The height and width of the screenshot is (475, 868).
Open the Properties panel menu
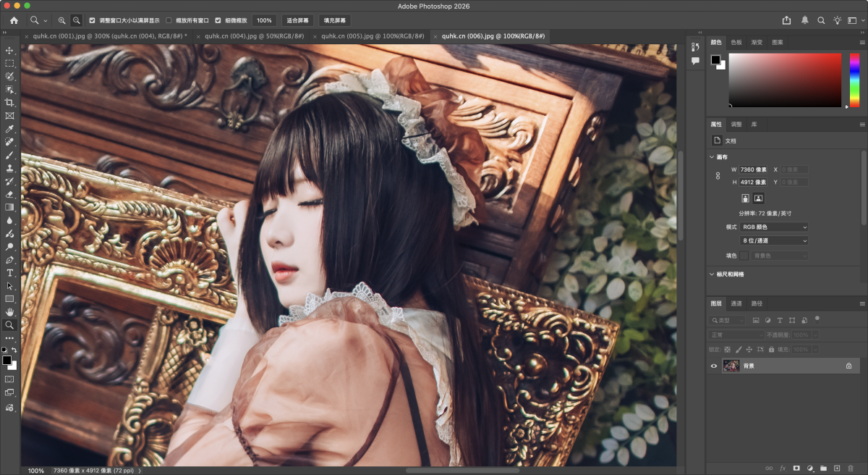(x=862, y=124)
